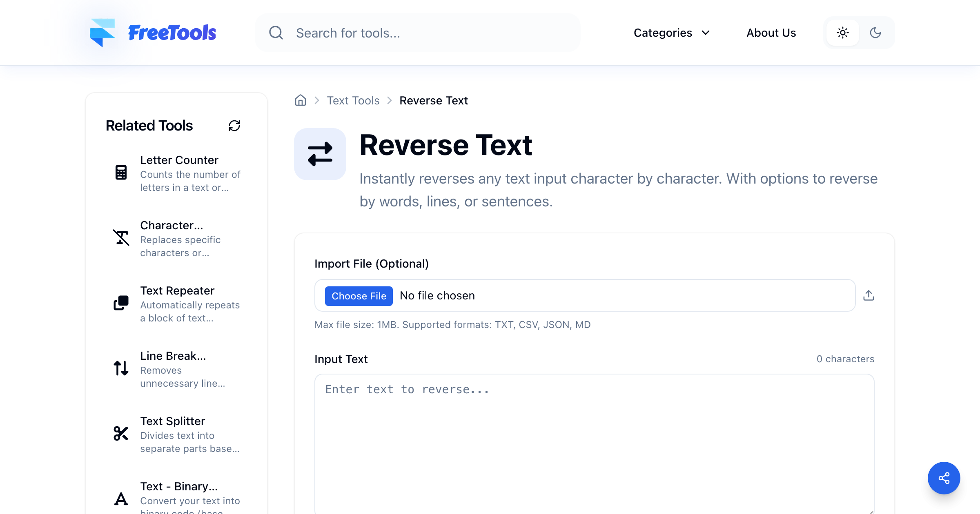Click the Input Text label

click(x=341, y=359)
